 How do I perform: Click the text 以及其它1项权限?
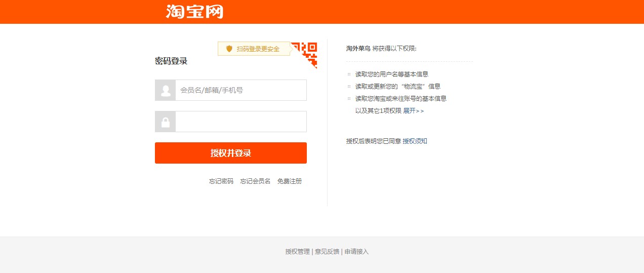(378, 111)
